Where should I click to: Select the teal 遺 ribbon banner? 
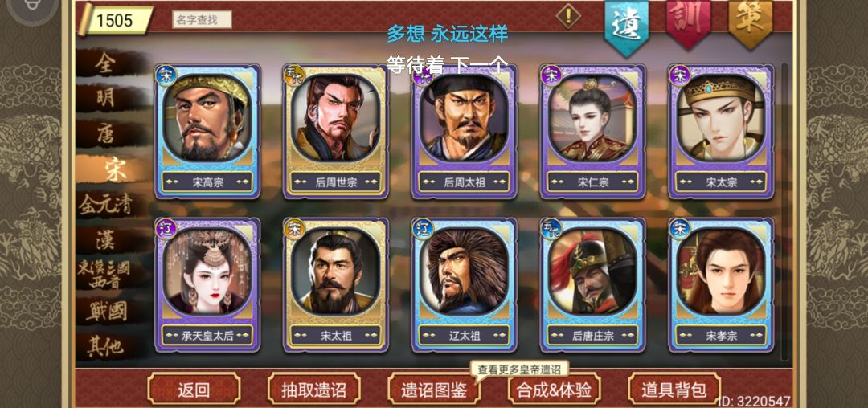coord(626,27)
